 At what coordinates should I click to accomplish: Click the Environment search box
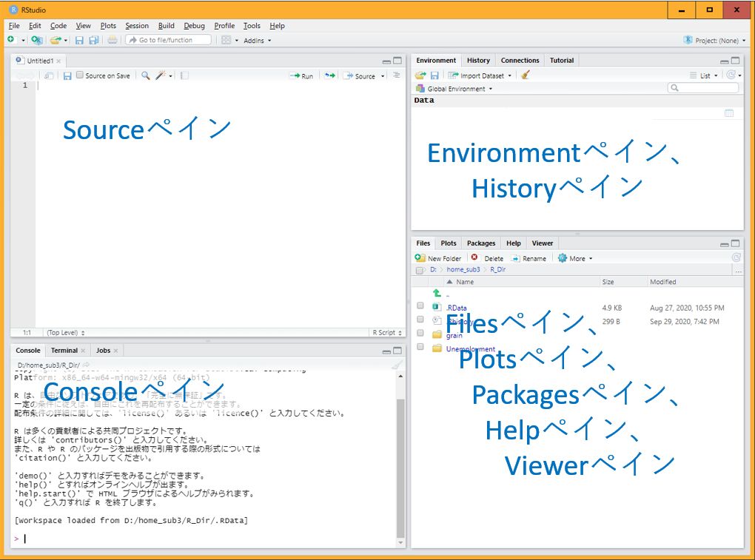coord(703,87)
